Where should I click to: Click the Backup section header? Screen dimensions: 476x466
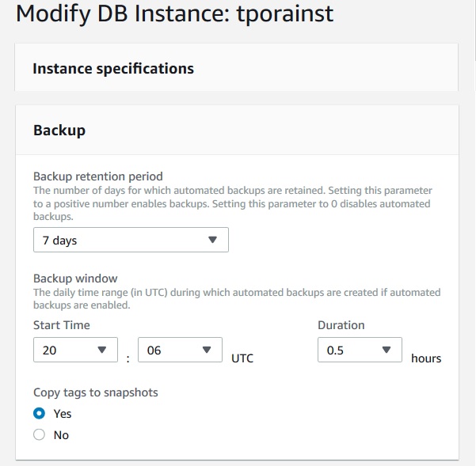(59, 130)
